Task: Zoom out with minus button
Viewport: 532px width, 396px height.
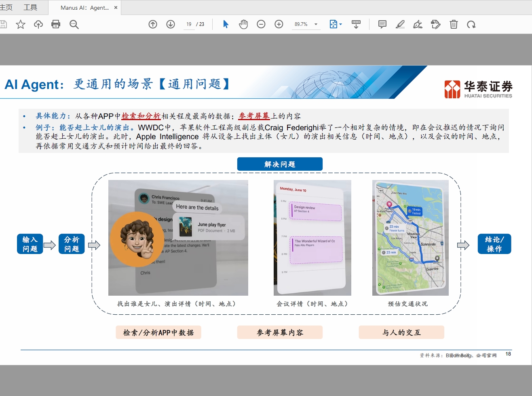Action: pos(261,24)
